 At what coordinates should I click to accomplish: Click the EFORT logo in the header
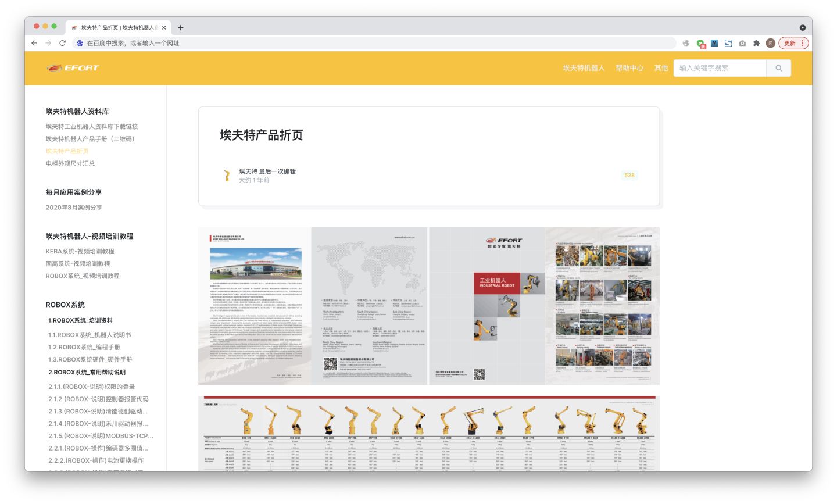tap(73, 68)
